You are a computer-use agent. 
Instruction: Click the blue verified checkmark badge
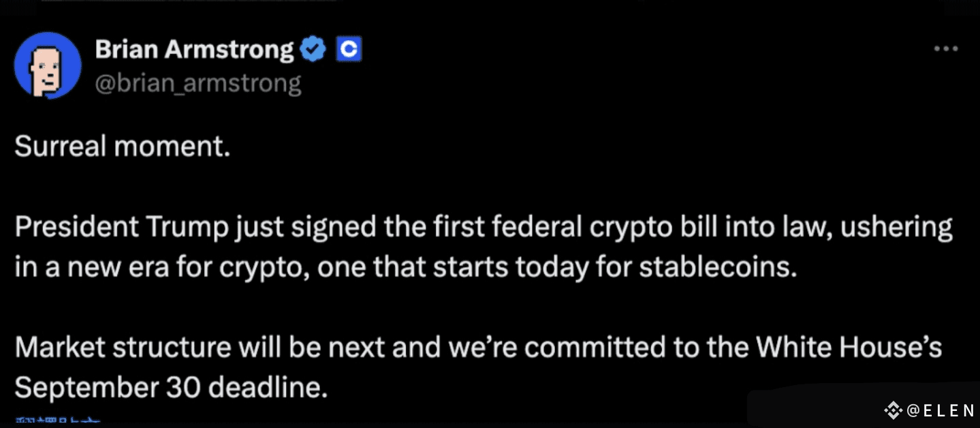(x=313, y=49)
